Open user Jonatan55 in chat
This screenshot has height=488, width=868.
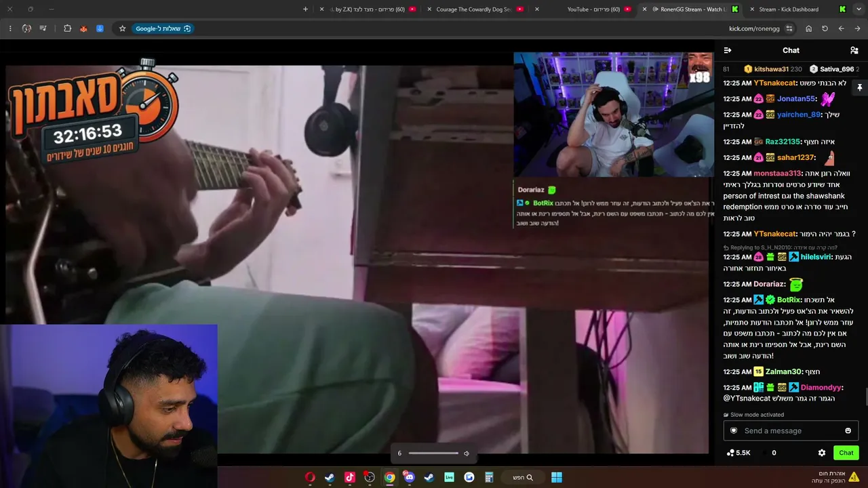point(796,99)
